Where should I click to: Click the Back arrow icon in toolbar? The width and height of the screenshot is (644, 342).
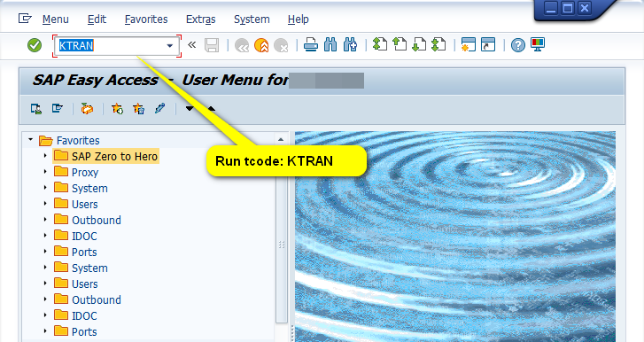(242, 45)
